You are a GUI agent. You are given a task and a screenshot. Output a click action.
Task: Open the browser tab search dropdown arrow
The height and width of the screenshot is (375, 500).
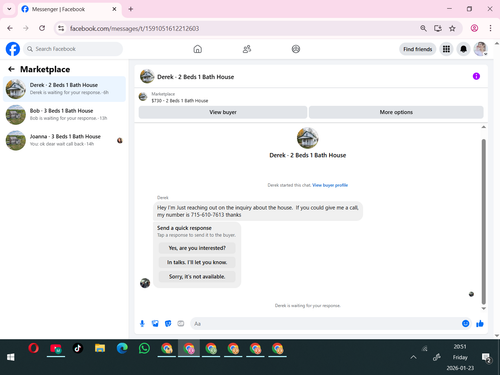(x=9, y=9)
